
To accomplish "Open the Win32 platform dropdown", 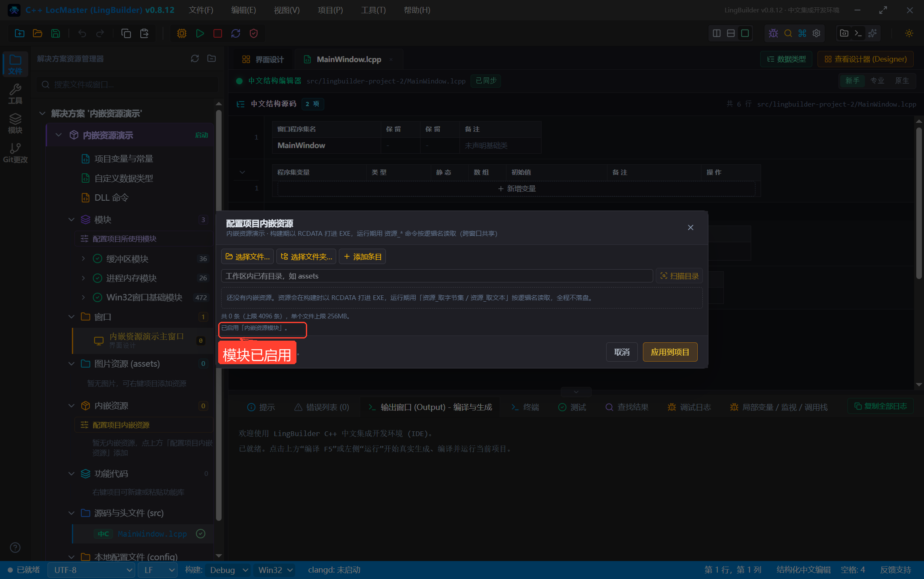I will click(x=275, y=570).
